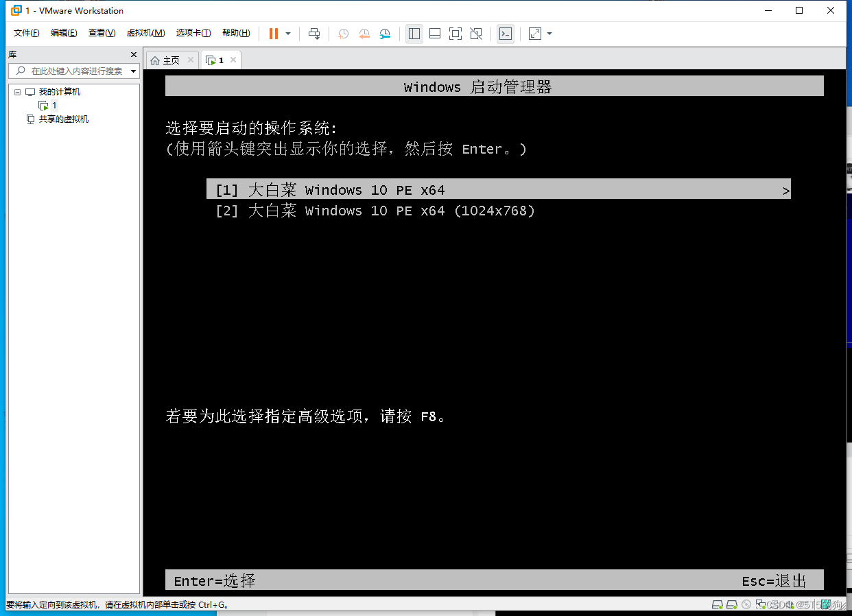The width and height of the screenshot is (852, 616).
Task: Take a snapshot of the virtual machine
Action: click(343, 33)
